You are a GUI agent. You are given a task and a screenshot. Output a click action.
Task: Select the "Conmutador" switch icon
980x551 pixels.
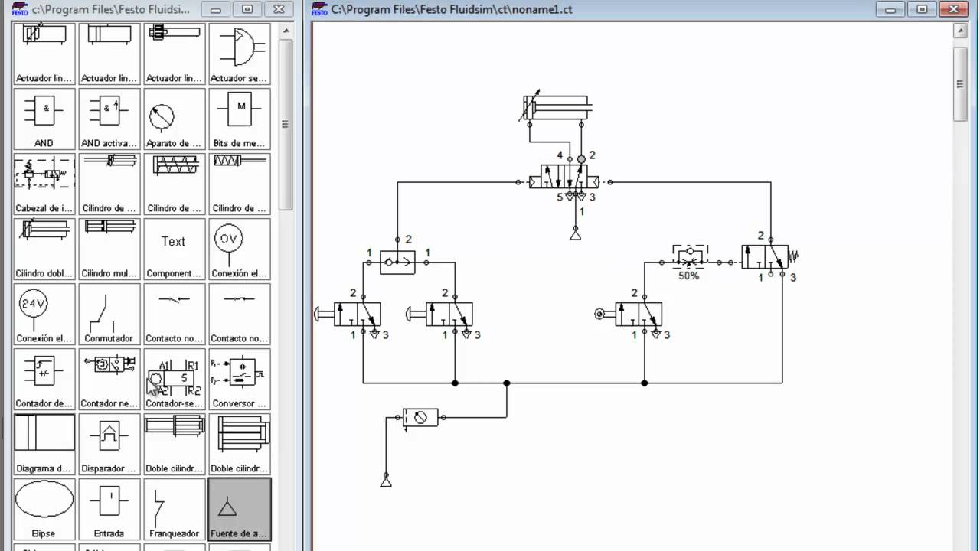tap(109, 314)
